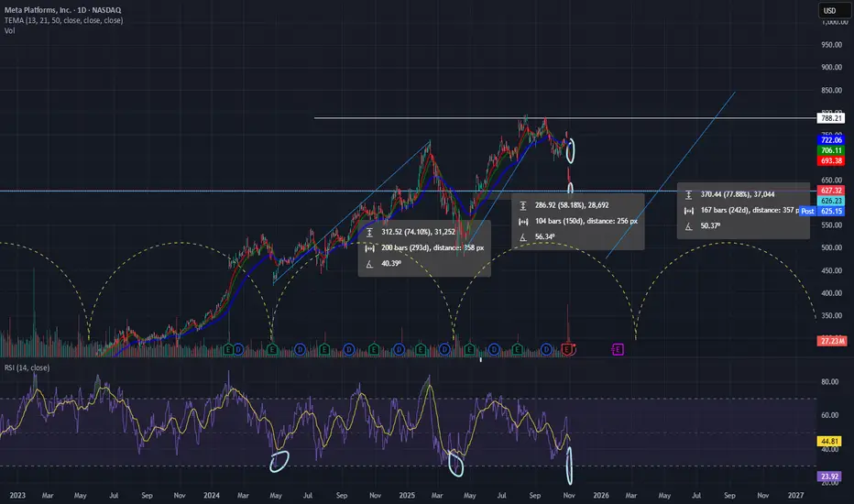
Task: Click the 27.23M volume label
Action: pyautogui.click(x=832, y=341)
